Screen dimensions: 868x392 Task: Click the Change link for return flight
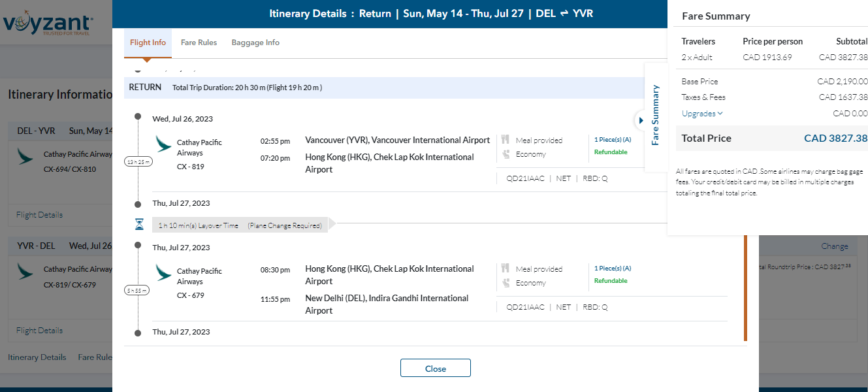point(834,246)
